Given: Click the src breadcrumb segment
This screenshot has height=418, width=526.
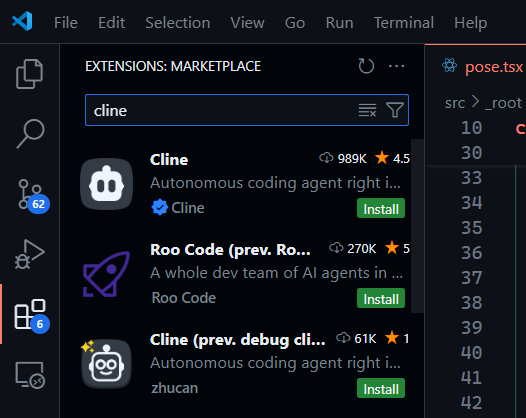Looking at the screenshot, I should click(x=455, y=103).
